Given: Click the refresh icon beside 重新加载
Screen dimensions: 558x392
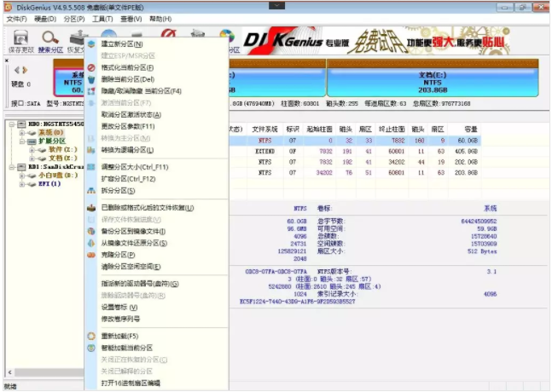Looking at the screenshot, I should (91, 336).
